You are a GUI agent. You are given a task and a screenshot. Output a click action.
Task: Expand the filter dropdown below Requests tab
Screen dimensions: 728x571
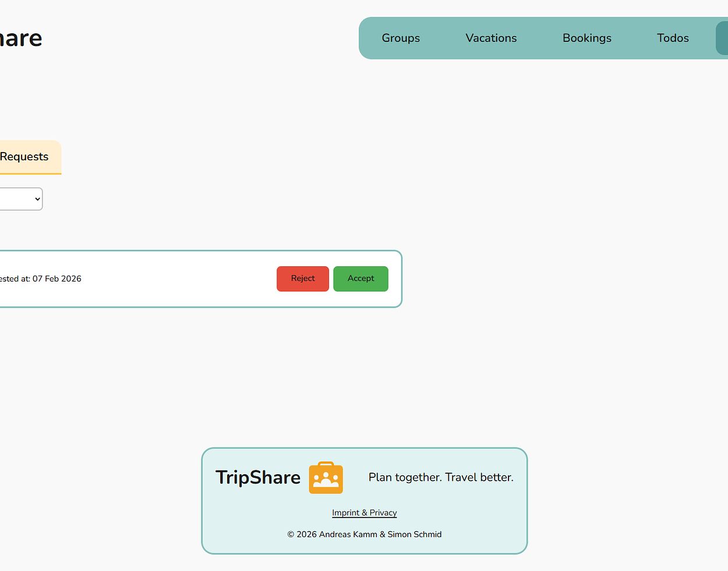(x=21, y=199)
